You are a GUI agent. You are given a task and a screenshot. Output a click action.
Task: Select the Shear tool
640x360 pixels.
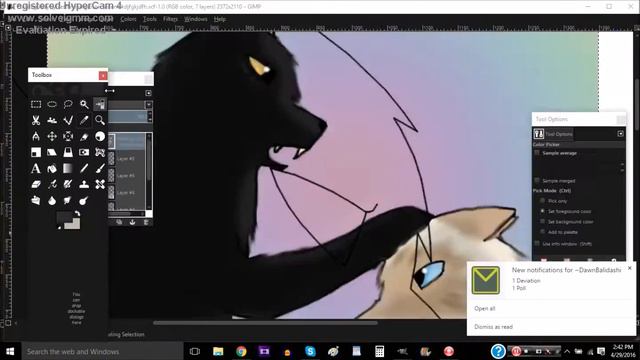click(x=52, y=152)
